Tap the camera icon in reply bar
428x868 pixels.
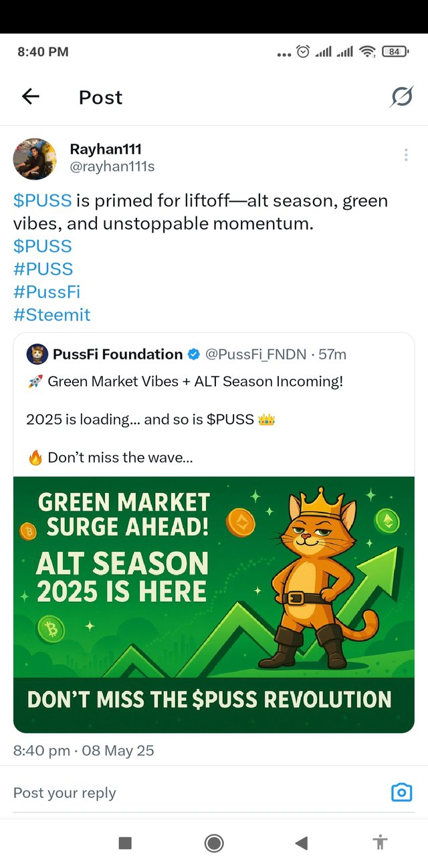pos(401,792)
